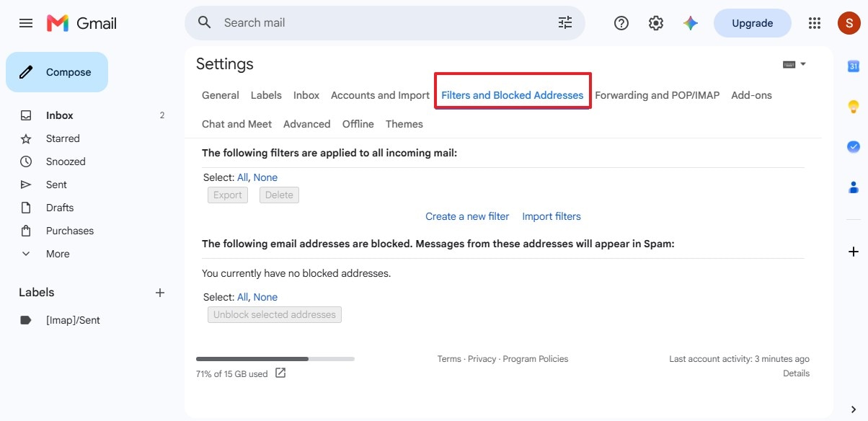
Task: Click the storage usage progress bar
Action: pos(275,358)
